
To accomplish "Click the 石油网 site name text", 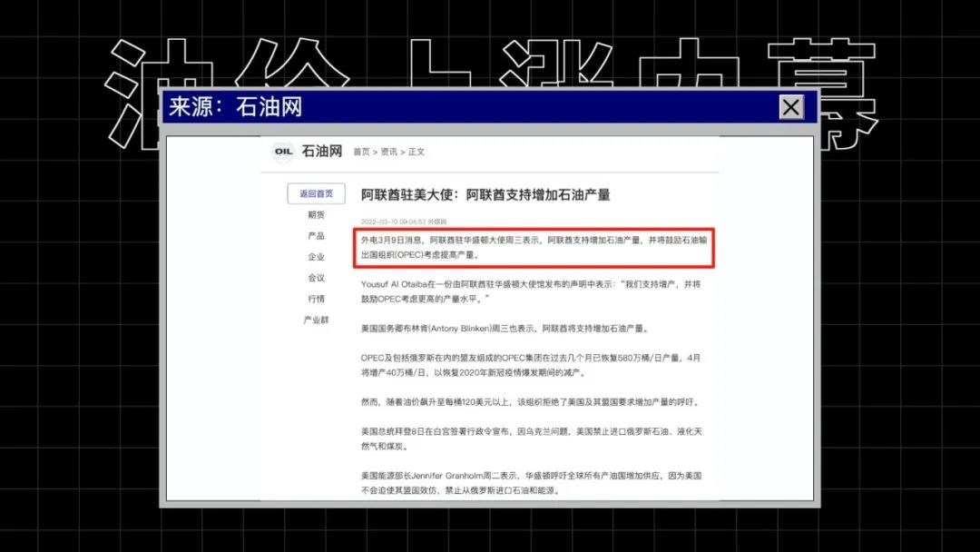I will coord(322,152).
